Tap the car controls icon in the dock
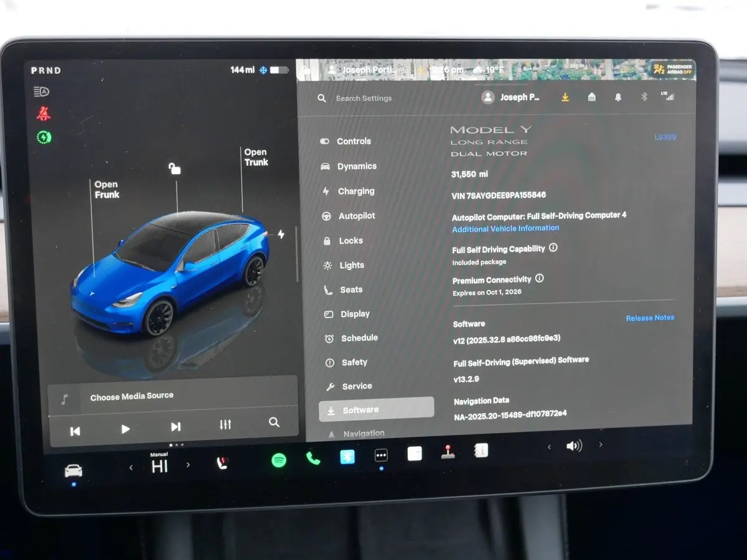 point(73,470)
